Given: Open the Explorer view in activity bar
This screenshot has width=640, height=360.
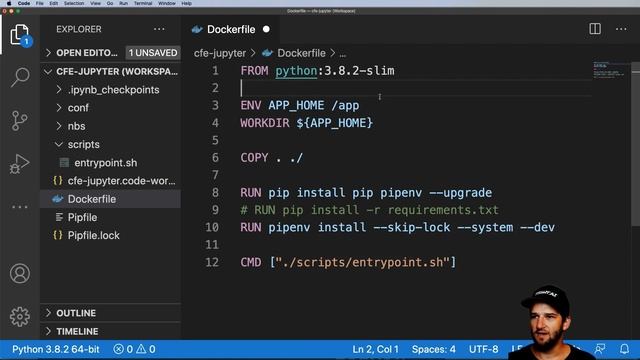Looking at the screenshot, I should point(20,35).
